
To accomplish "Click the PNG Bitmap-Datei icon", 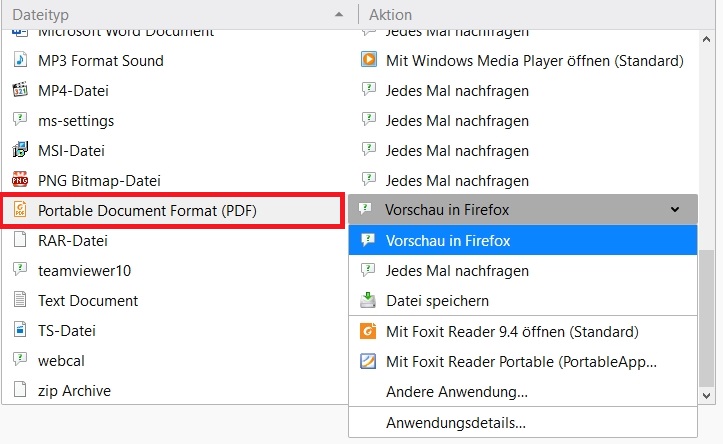I will tap(20, 180).
